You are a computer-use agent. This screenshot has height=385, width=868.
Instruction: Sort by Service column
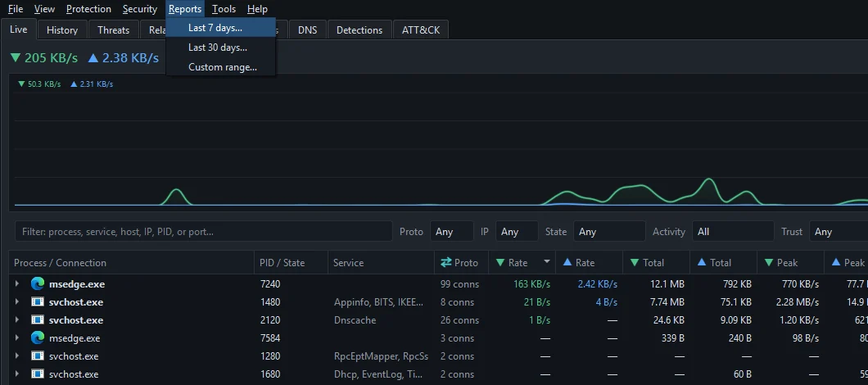coord(381,263)
